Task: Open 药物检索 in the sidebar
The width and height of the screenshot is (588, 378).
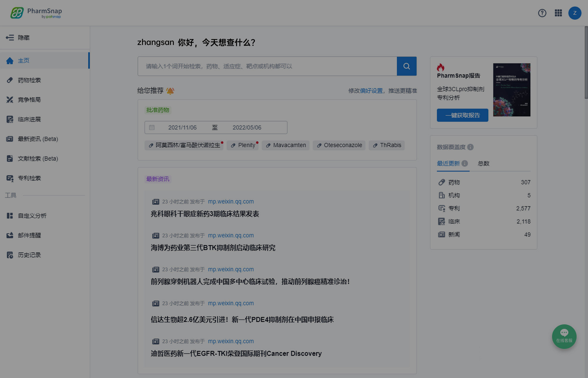Action: (x=29, y=80)
